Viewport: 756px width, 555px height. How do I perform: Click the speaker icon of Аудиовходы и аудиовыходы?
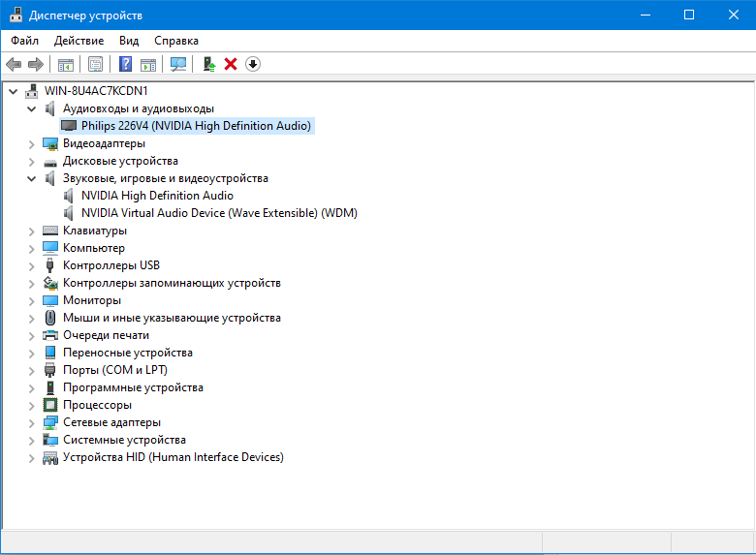point(49,108)
